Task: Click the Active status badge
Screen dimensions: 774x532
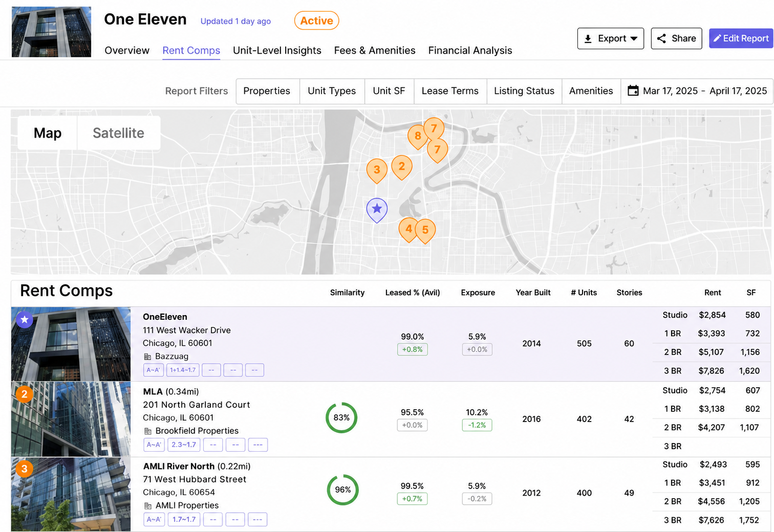Action: (316, 20)
